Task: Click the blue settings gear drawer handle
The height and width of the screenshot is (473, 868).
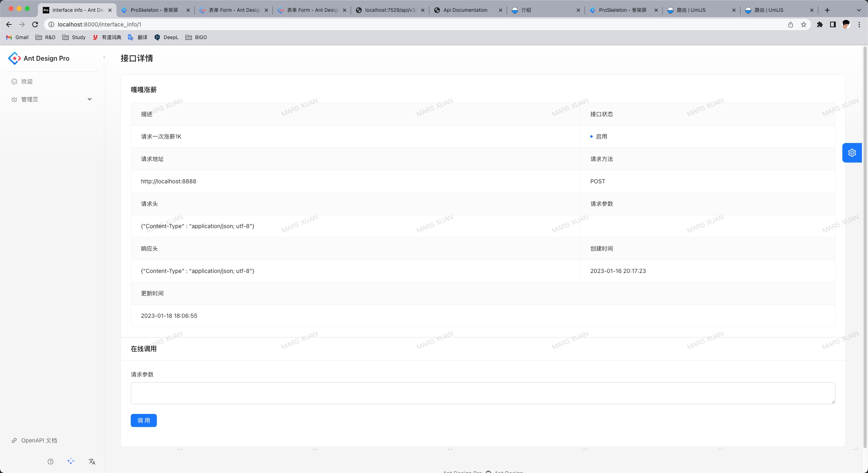Action: 852,153
